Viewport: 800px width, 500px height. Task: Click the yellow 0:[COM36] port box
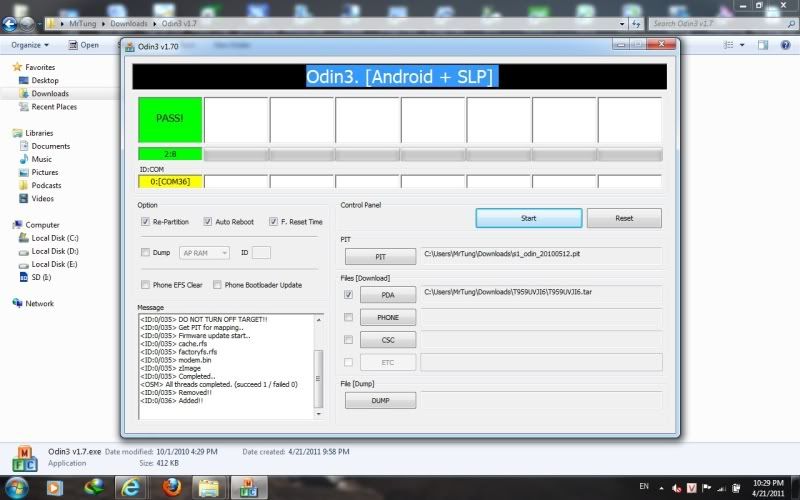coord(170,181)
